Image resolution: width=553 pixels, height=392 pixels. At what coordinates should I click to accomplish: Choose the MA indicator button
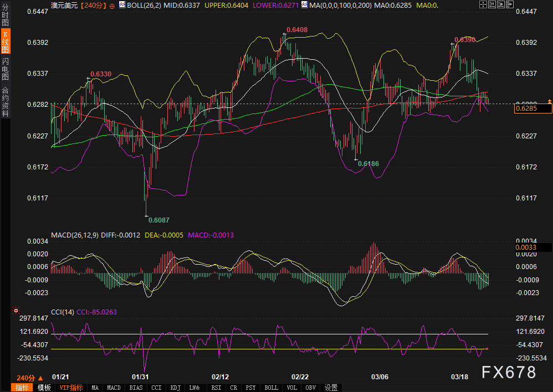[95, 388]
